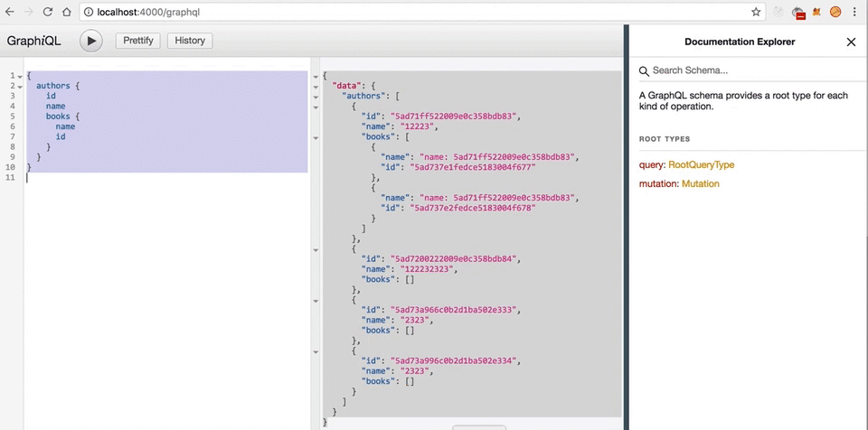Screen dimensions: 868x430
Task: Click line number 10 in gutter
Action: [x=9, y=167]
